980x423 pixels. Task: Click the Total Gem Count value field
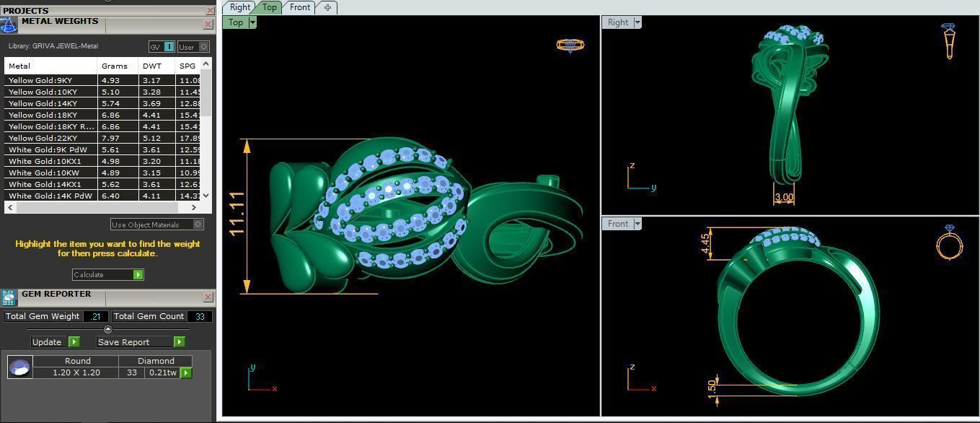[200, 316]
